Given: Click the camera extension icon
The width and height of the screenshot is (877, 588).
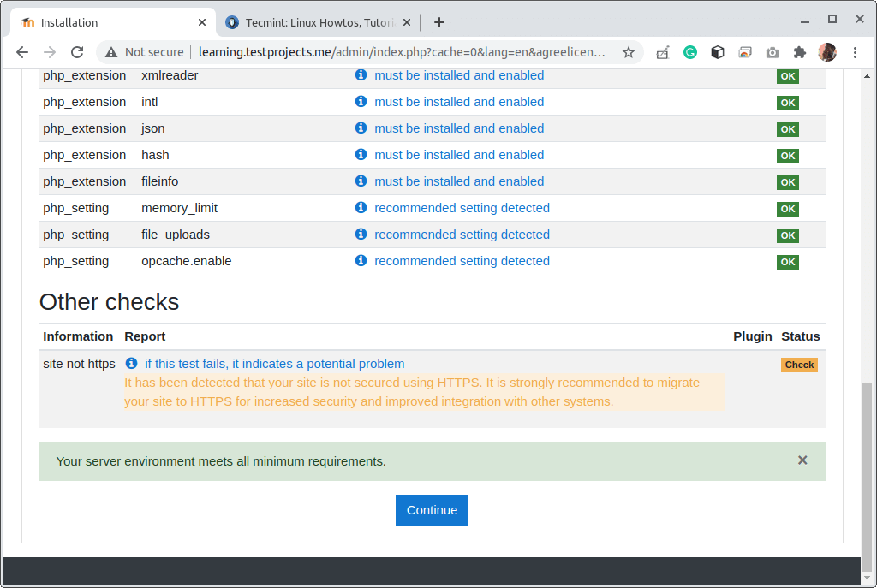Looking at the screenshot, I should [x=772, y=52].
